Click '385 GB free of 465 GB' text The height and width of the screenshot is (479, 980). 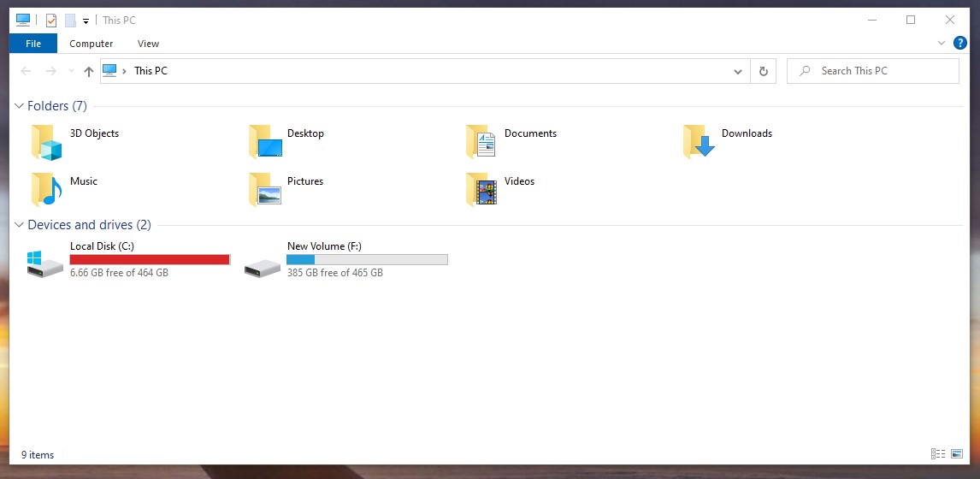pos(335,273)
